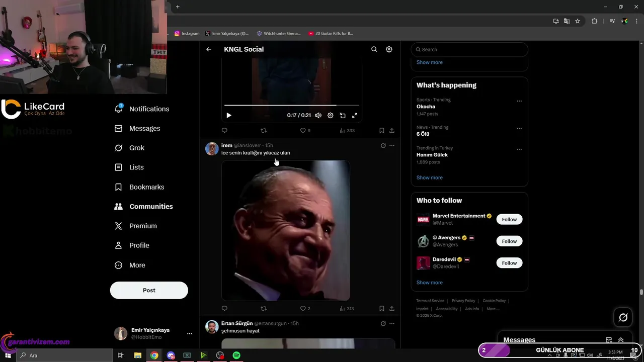Mute the video with the speaker icon
Viewport: 644px width, 362px height.
318,115
